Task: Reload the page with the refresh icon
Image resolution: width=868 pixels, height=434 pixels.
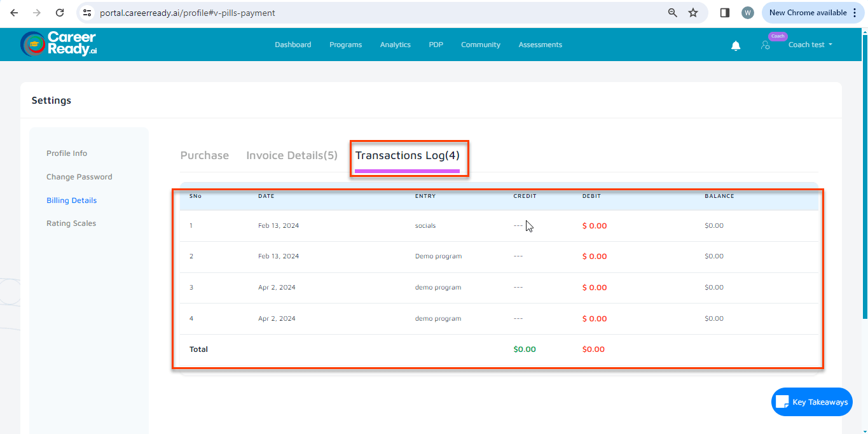Action: [x=60, y=13]
